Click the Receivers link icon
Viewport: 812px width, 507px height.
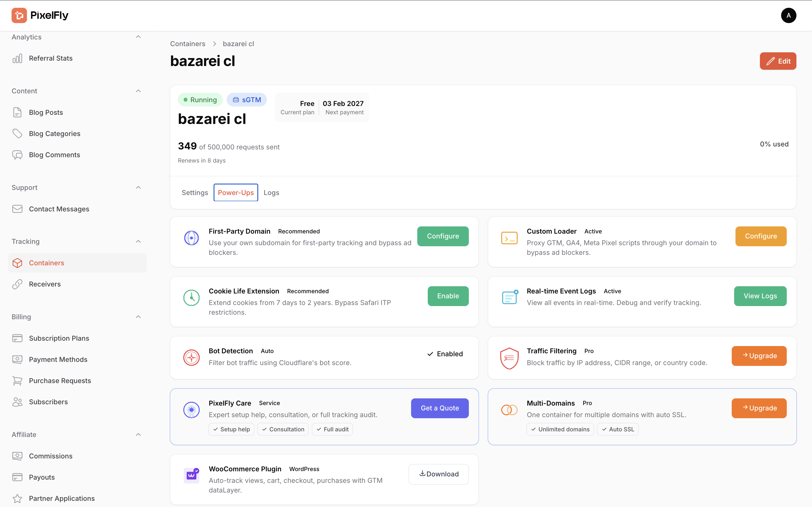(17, 284)
